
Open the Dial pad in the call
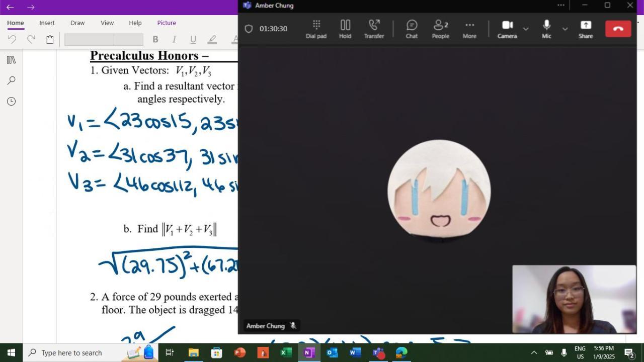point(316,29)
